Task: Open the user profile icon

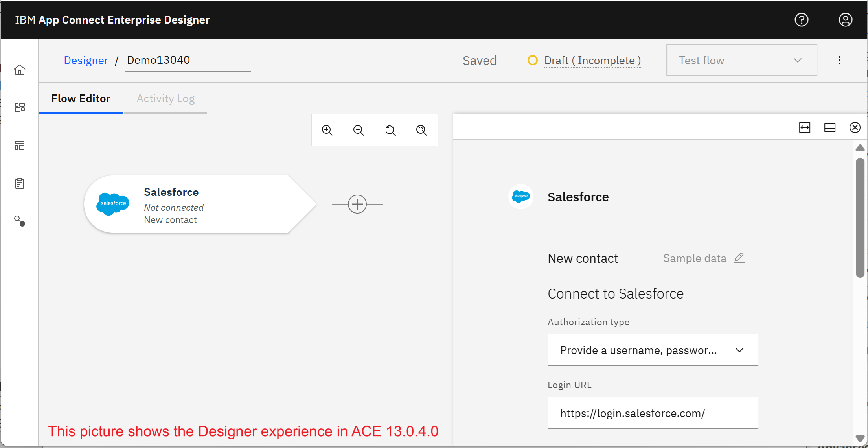Action: [x=845, y=20]
